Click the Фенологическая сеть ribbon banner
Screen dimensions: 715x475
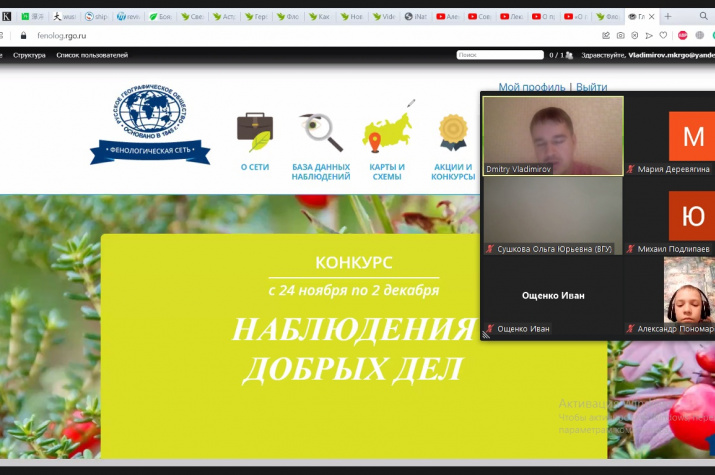coord(150,151)
